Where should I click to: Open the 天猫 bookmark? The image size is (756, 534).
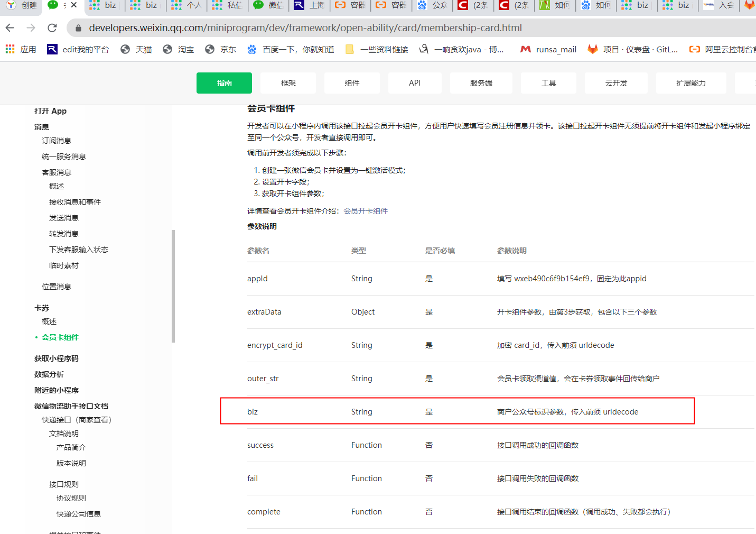pyautogui.click(x=136, y=49)
